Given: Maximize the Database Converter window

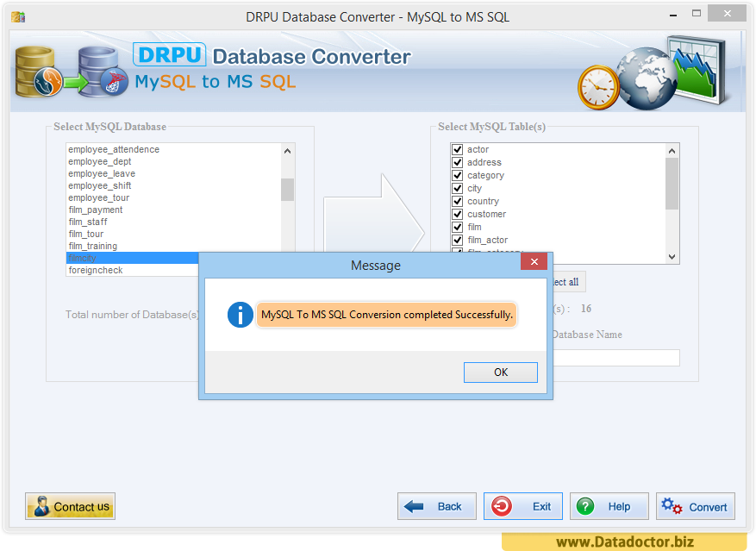Looking at the screenshot, I should tap(697, 14).
